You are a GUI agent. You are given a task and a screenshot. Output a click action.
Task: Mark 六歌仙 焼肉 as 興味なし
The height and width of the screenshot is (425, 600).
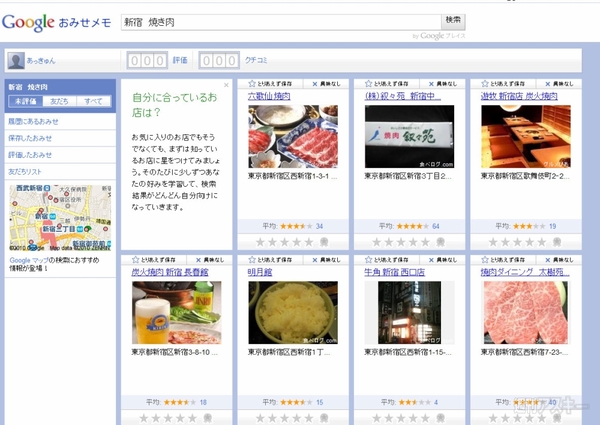pos(326,84)
